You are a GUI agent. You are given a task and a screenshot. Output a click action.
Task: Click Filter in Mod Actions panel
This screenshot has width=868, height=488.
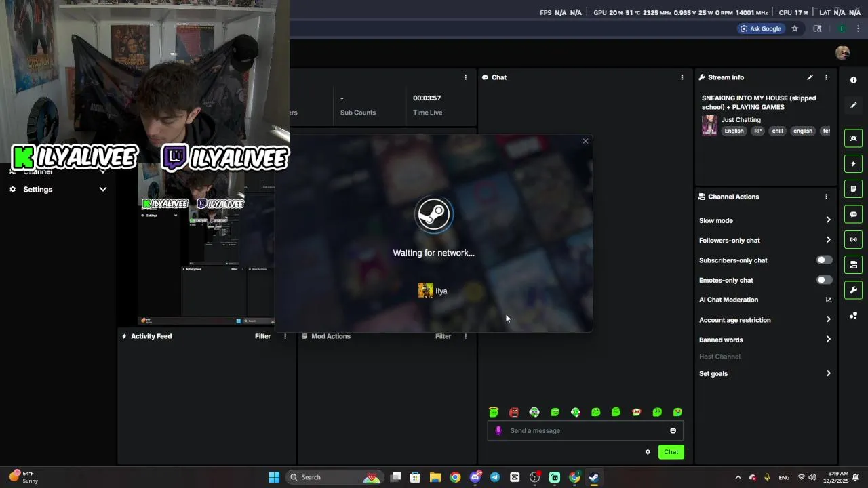[443, 336]
